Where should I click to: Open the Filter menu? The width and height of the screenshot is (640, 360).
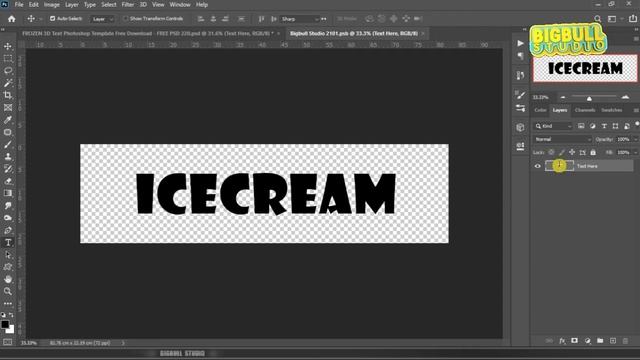128,4
